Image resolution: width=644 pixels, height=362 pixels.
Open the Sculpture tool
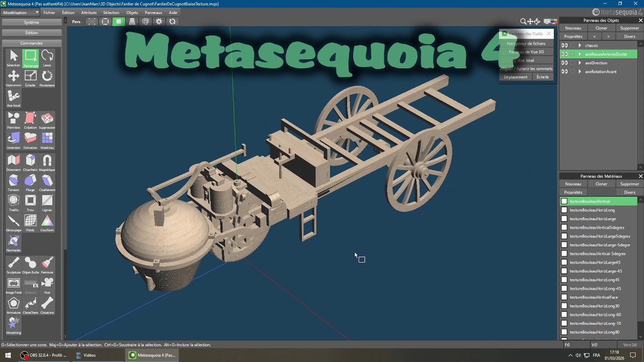pyautogui.click(x=14, y=265)
